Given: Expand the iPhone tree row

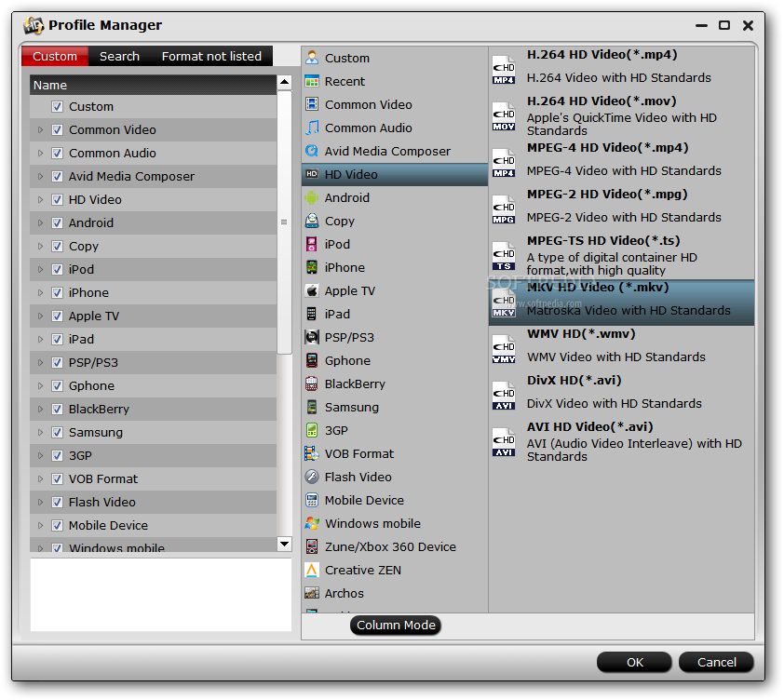Looking at the screenshot, I should coord(40,292).
